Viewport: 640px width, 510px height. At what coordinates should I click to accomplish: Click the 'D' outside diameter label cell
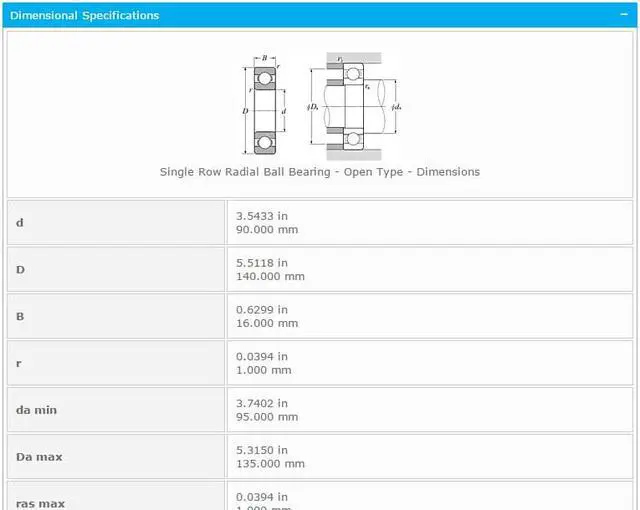(x=116, y=269)
